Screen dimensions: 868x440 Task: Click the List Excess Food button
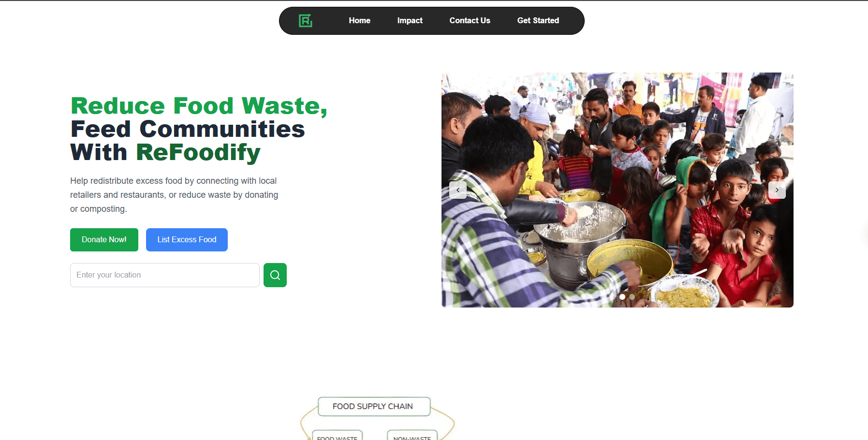click(x=187, y=240)
